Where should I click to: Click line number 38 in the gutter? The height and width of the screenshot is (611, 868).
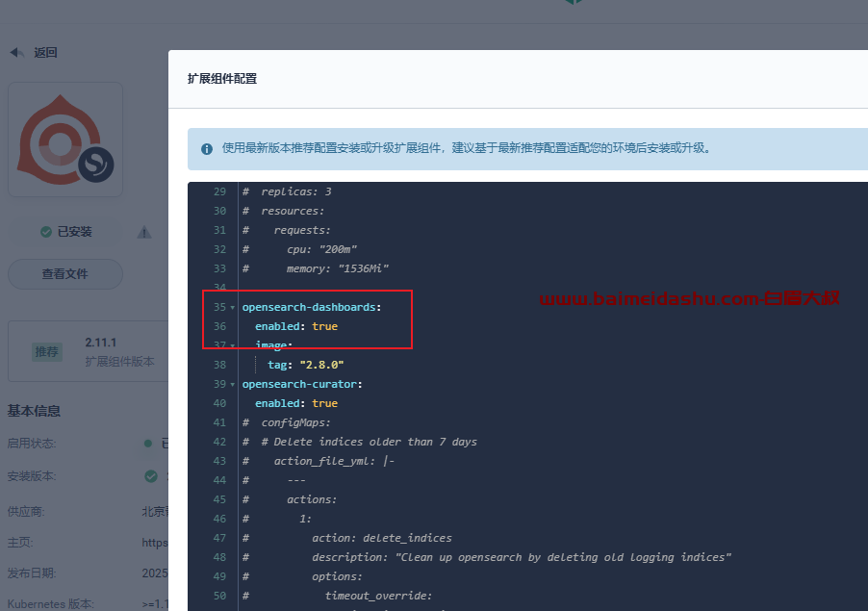(x=219, y=365)
